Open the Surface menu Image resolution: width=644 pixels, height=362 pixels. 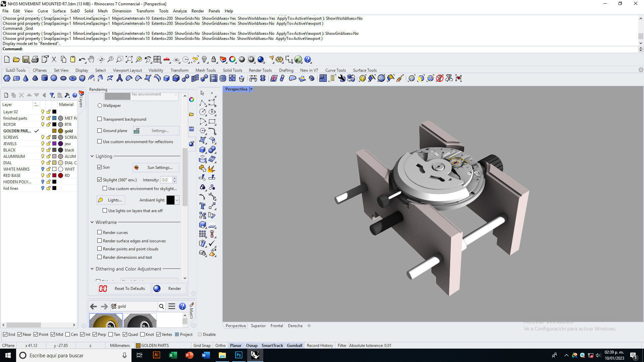tap(59, 11)
